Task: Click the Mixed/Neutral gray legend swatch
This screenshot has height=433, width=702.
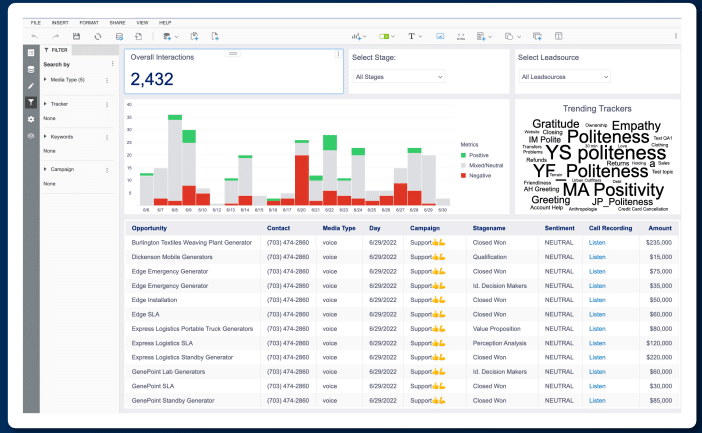Action: pyautogui.click(x=463, y=166)
